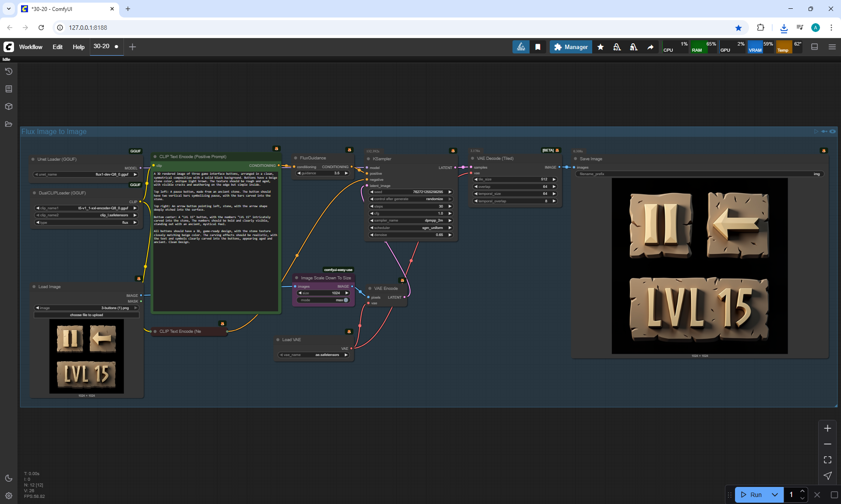Open settings gear icon in sidebar
Viewport: 841px width, 504px height.
[8, 496]
